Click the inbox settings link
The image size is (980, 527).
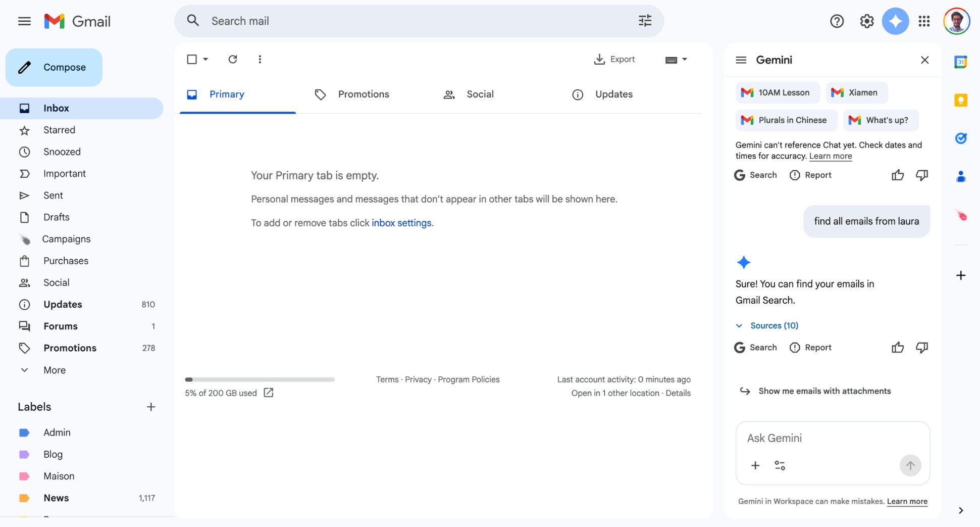(x=401, y=223)
